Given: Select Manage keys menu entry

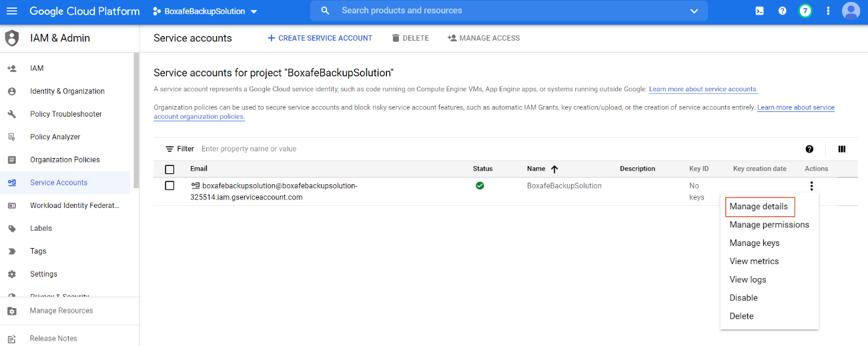Looking at the screenshot, I should point(754,243).
